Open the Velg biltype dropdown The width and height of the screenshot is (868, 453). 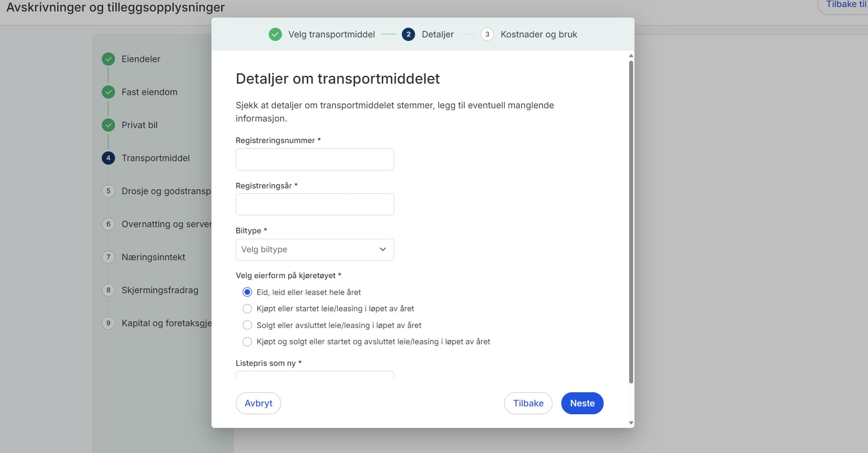[315, 249]
